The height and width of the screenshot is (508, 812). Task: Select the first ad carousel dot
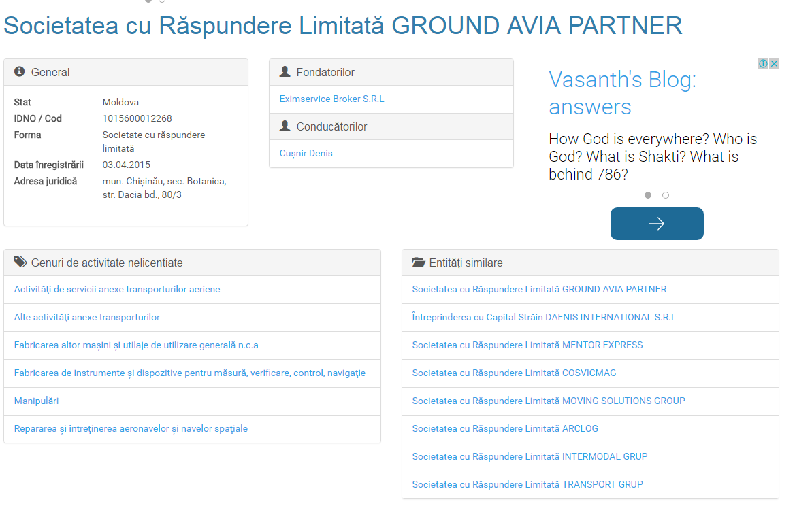[648, 195]
